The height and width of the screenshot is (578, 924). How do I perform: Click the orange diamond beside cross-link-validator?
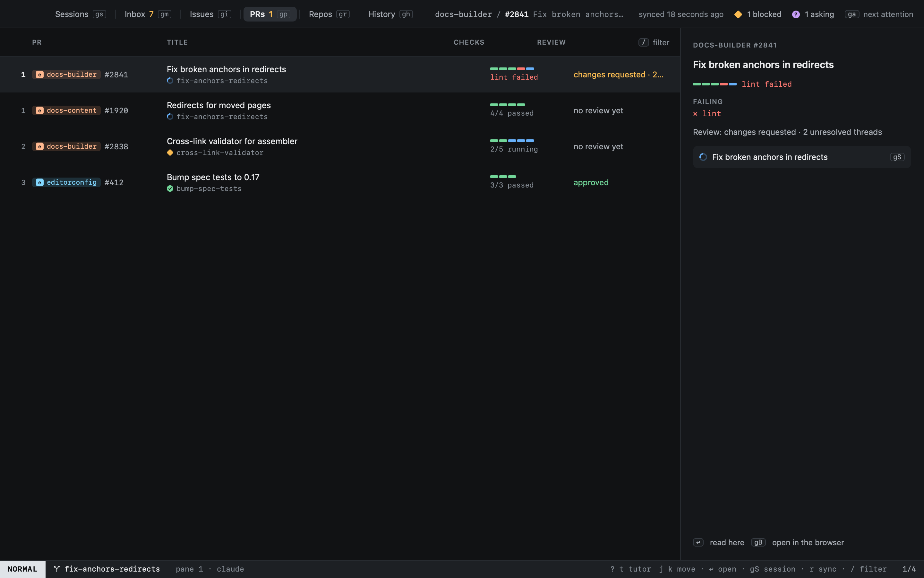[x=170, y=153]
